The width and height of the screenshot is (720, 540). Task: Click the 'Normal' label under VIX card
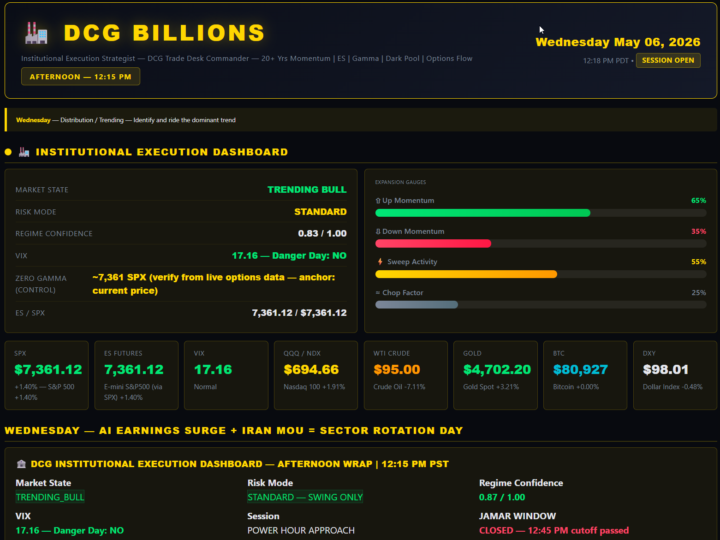click(205, 387)
